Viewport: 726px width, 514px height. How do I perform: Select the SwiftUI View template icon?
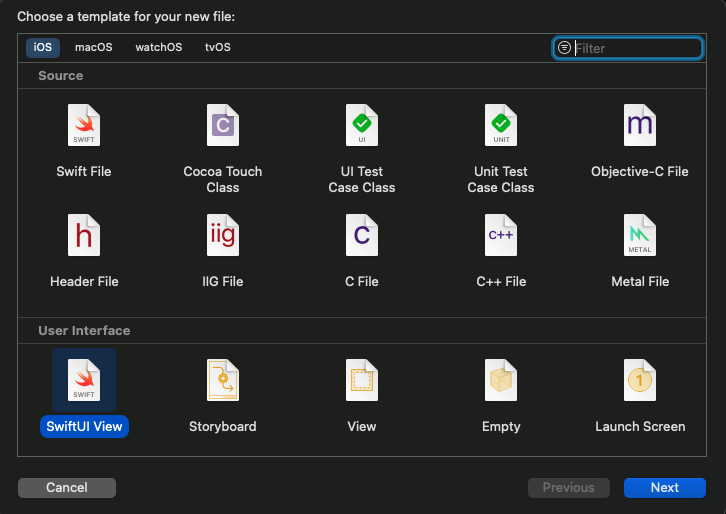[x=84, y=380]
